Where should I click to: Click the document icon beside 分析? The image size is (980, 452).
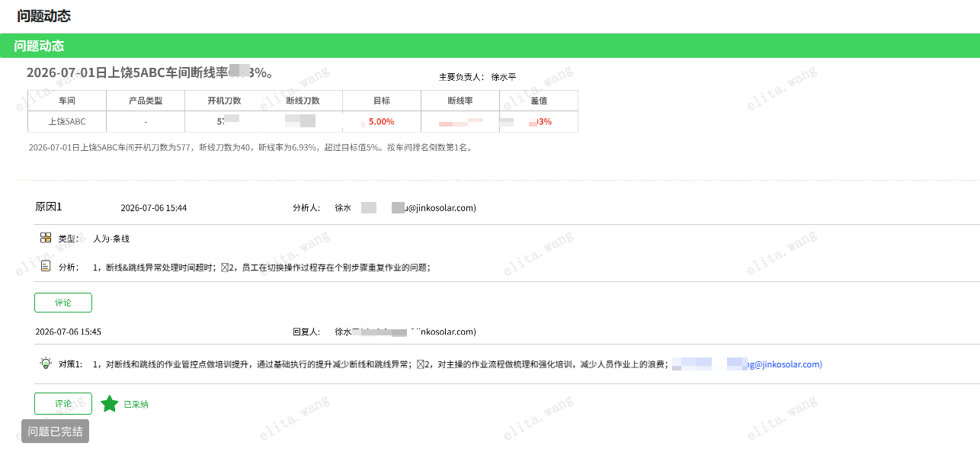(x=46, y=266)
